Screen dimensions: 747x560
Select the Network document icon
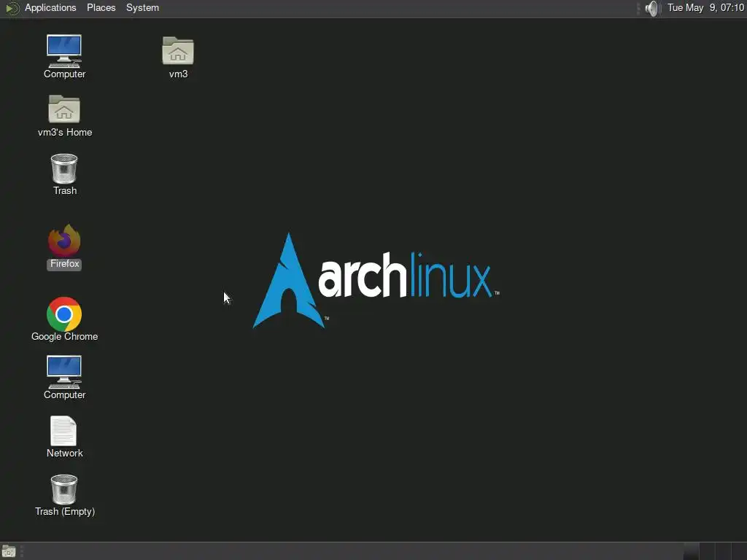(x=63, y=432)
